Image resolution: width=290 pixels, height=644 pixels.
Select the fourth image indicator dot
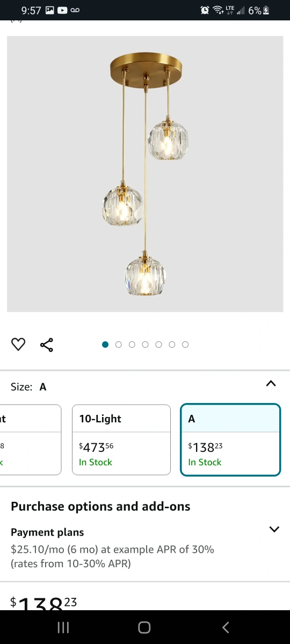145,345
